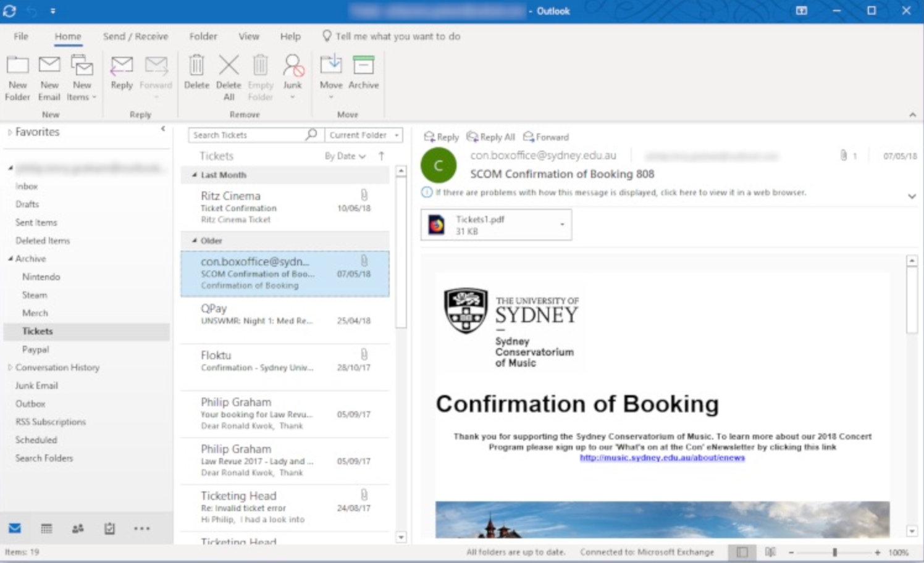The height and width of the screenshot is (563, 924).
Task: Click Reply All in the reading pane
Action: (x=491, y=137)
